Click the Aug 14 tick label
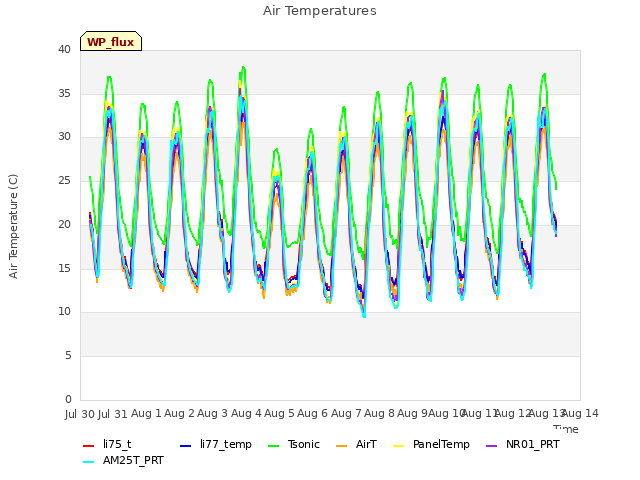Viewport: 640px width, 480px height. (580, 413)
